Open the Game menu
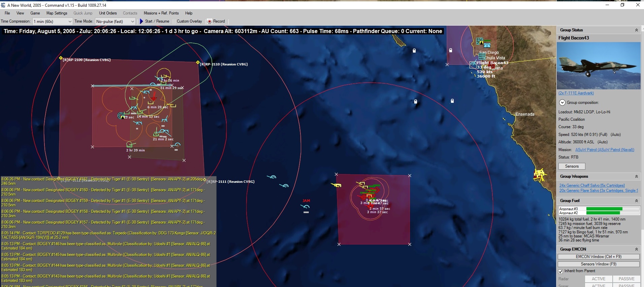The image size is (644, 287). (35, 13)
